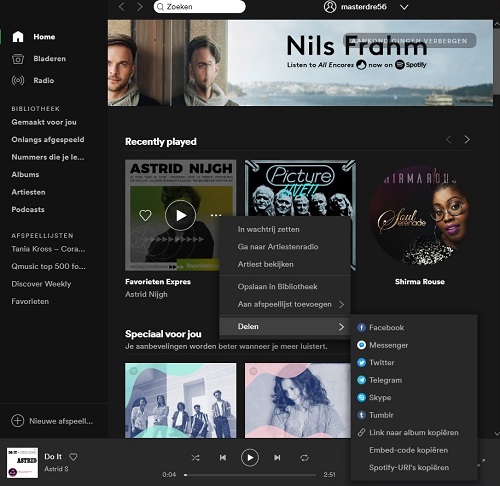Open the curly-haired woman playlist cover
The width and height of the screenshot is (500, 486).
298,400
